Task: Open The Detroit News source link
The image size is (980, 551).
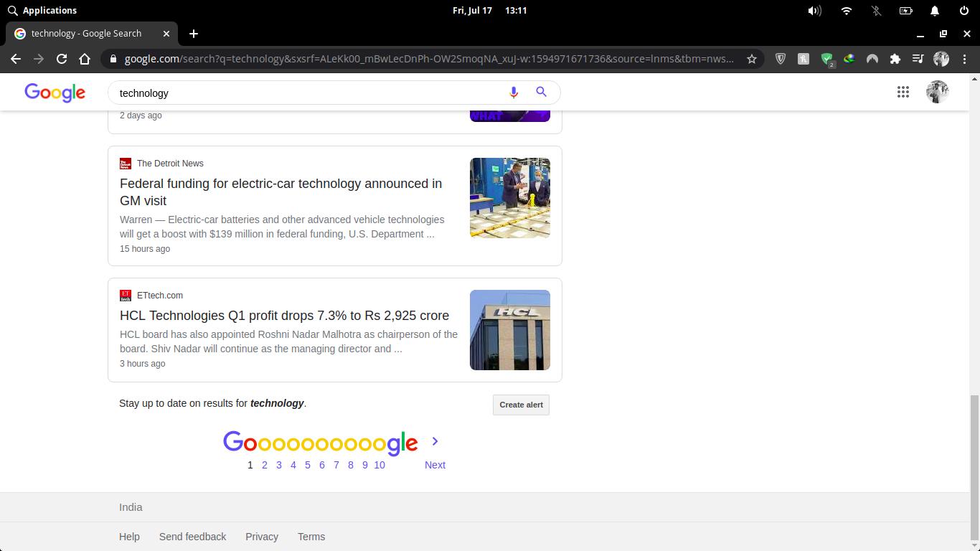Action: tap(170, 164)
